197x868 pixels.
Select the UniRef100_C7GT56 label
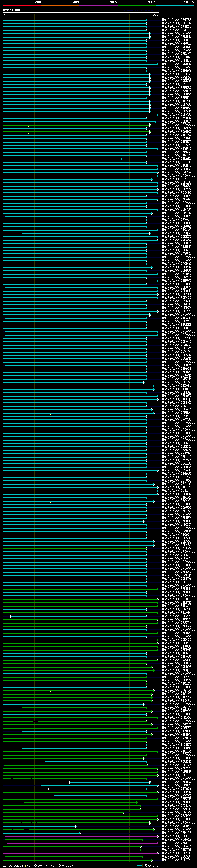click(x=177, y=690)
